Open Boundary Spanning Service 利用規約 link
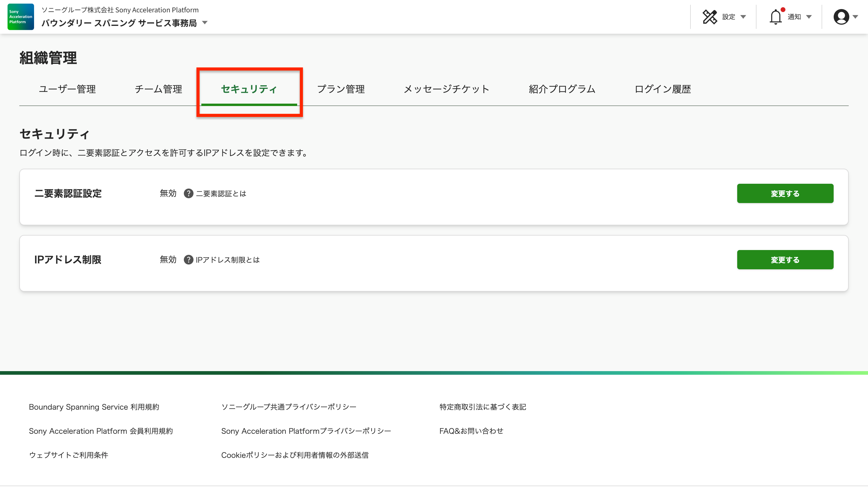The height and width of the screenshot is (488, 868). pos(94,407)
